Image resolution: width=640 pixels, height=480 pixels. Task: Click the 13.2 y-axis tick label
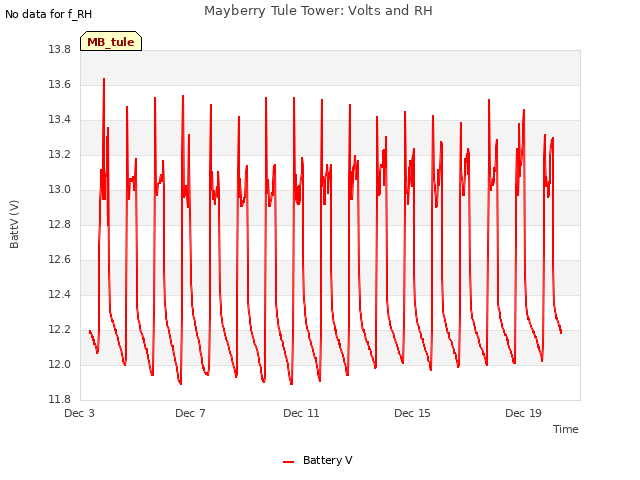[x=60, y=154]
